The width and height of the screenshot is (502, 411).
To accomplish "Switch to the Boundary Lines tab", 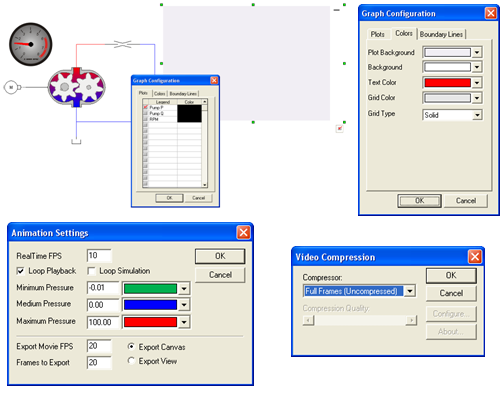I will click(441, 34).
